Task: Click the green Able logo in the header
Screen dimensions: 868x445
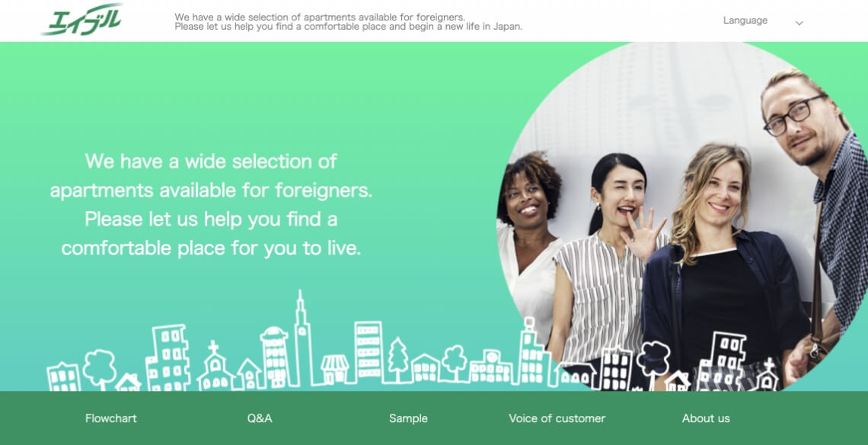Action: pyautogui.click(x=82, y=21)
